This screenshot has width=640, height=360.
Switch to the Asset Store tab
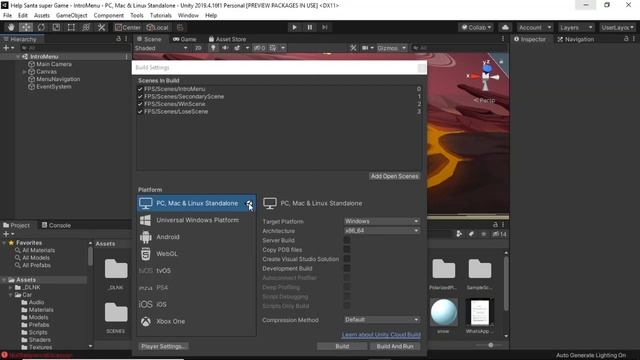click(x=227, y=39)
